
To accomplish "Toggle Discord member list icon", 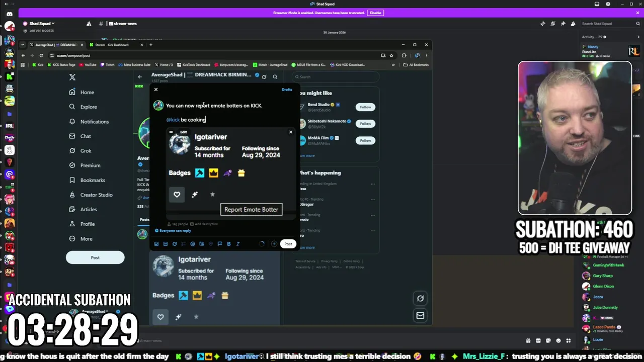I will coord(573,24).
